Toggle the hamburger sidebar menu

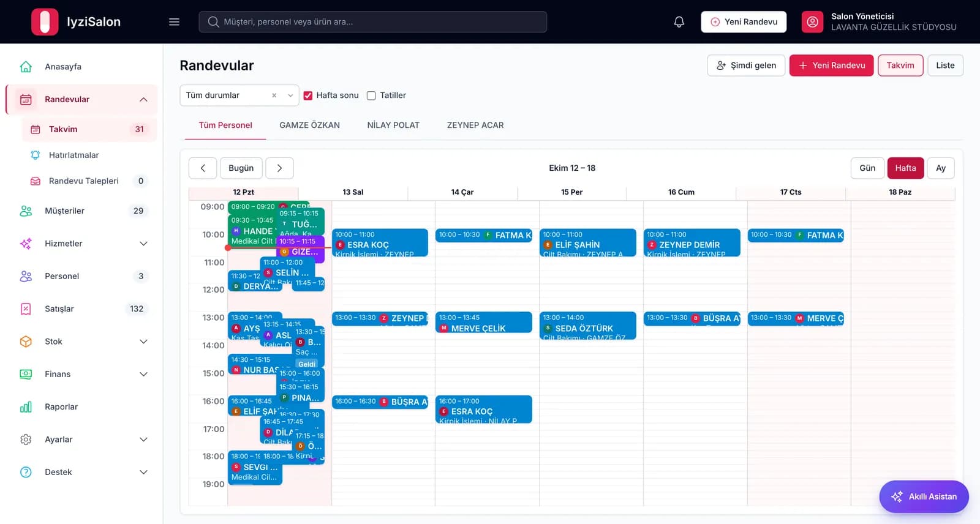(174, 22)
